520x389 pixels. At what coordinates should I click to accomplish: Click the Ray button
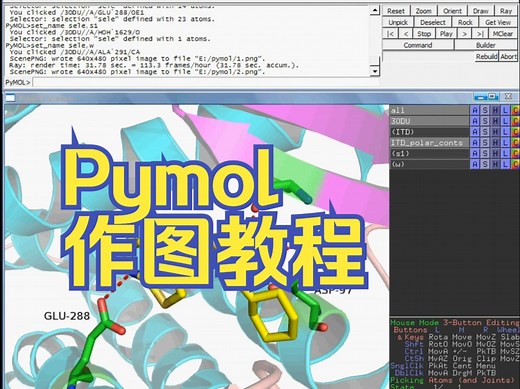[x=506, y=11]
